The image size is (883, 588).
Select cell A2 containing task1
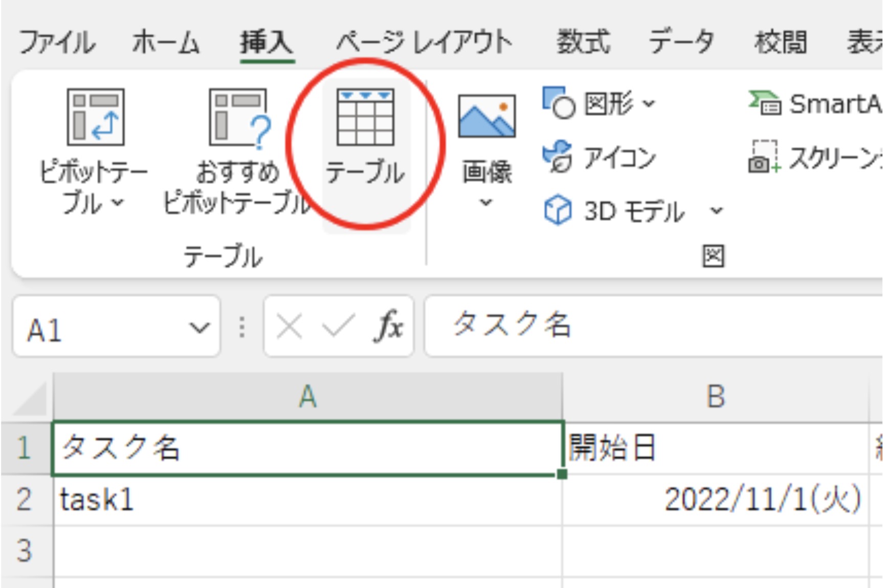[307, 500]
